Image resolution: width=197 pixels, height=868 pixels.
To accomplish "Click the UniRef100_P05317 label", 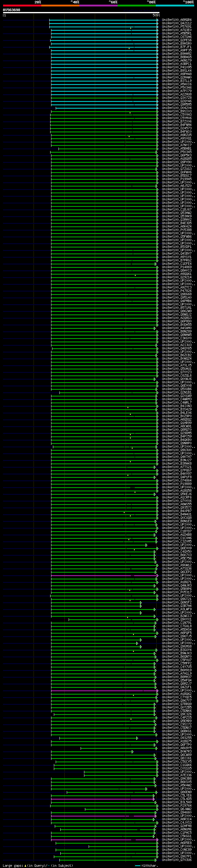I will pyautogui.click(x=176, y=592).
